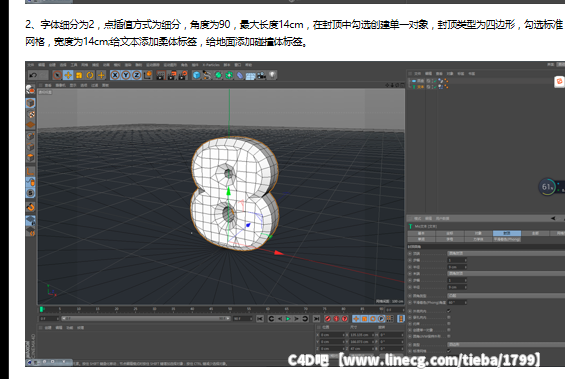Select the highlighted Caps tab in attributes
Image resolution: width=574 pixels, height=379 pixels.
coord(507,233)
